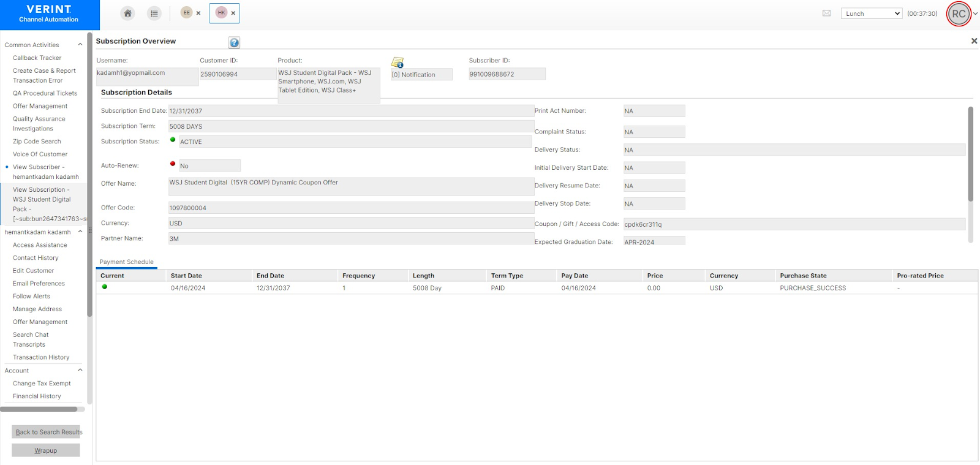Close the Subscription Overview panel
The height and width of the screenshot is (465, 980).
(x=974, y=41)
